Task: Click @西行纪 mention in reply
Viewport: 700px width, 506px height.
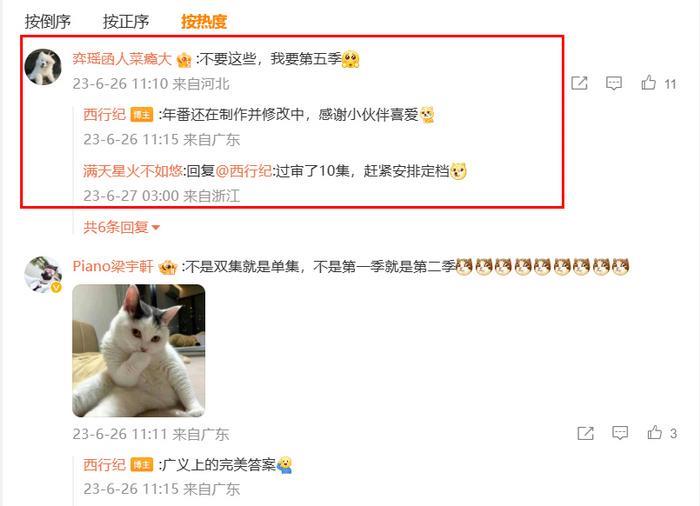Action: pos(244,171)
